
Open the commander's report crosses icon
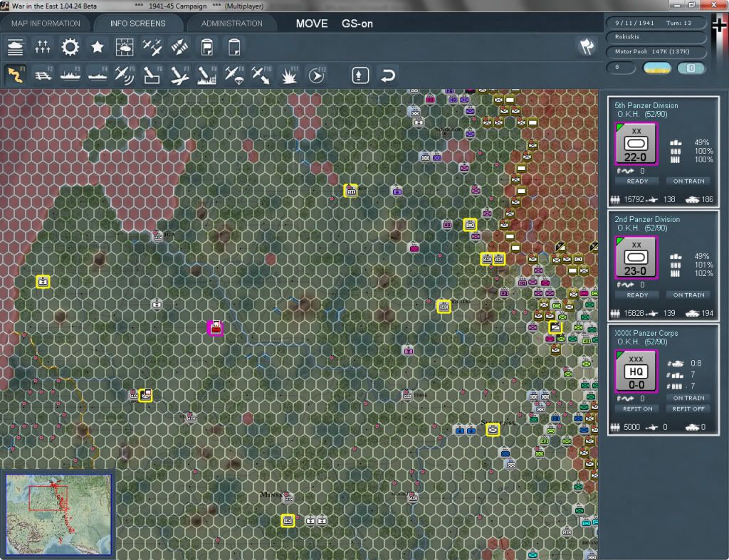coord(43,48)
